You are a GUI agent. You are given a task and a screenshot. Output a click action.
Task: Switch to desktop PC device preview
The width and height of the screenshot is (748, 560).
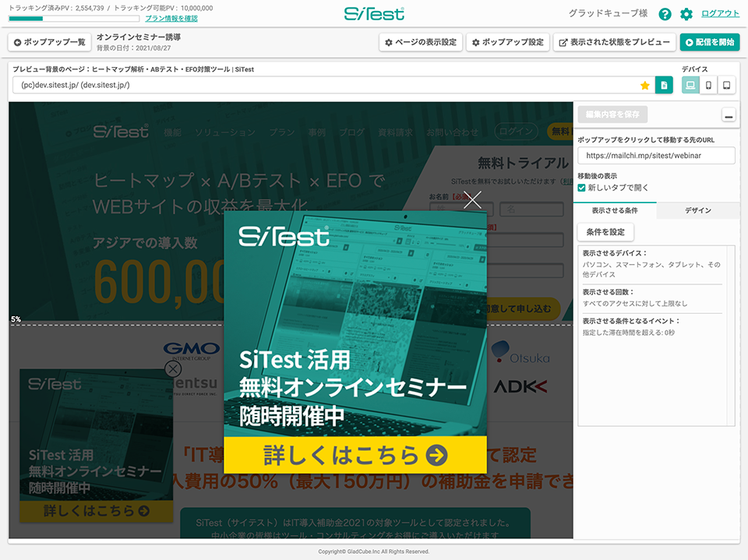[x=690, y=86]
